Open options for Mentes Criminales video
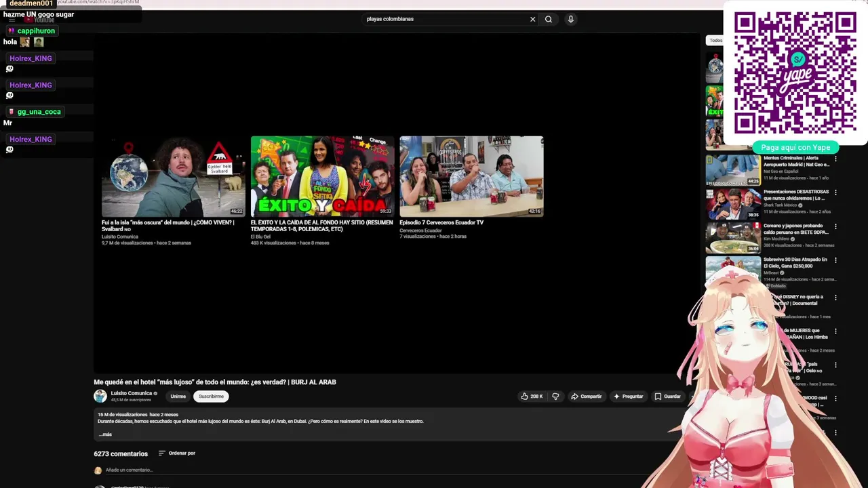 (x=835, y=159)
